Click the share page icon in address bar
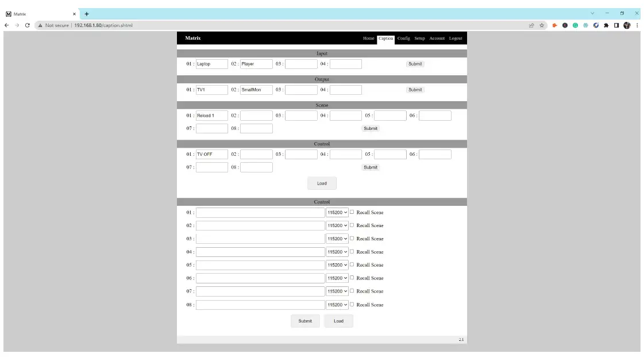644x357 pixels. point(531,25)
